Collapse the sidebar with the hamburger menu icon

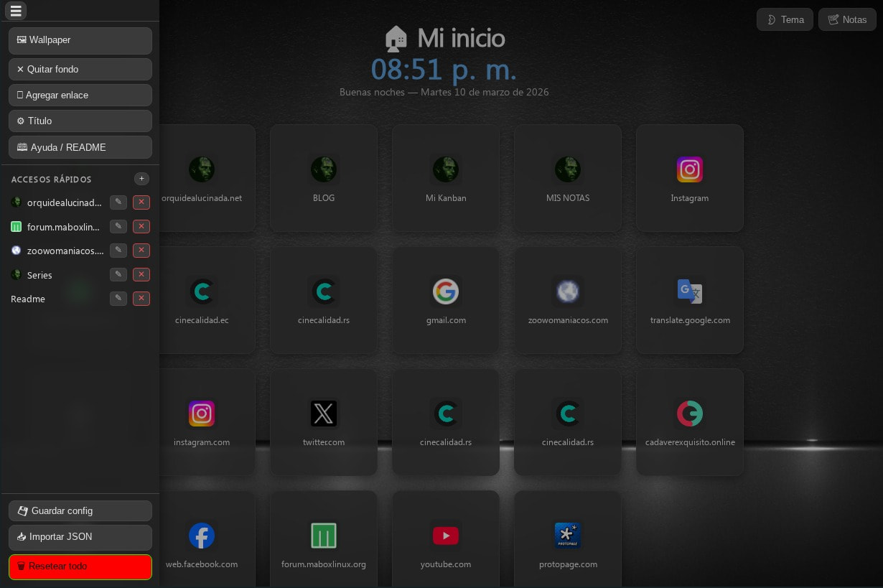tap(16, 11)
